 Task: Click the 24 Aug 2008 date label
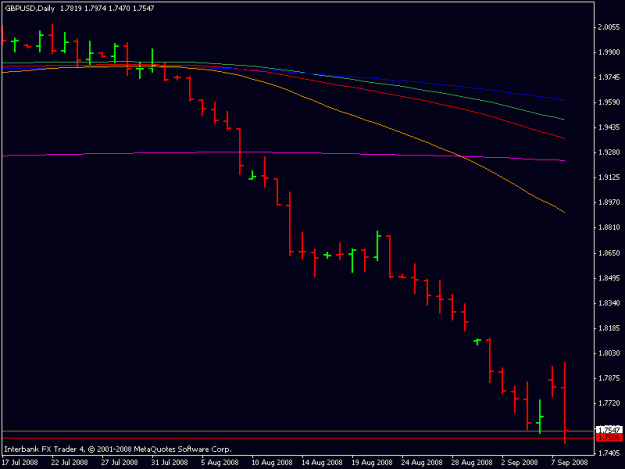pyautogui.click(x=422, y=462)
